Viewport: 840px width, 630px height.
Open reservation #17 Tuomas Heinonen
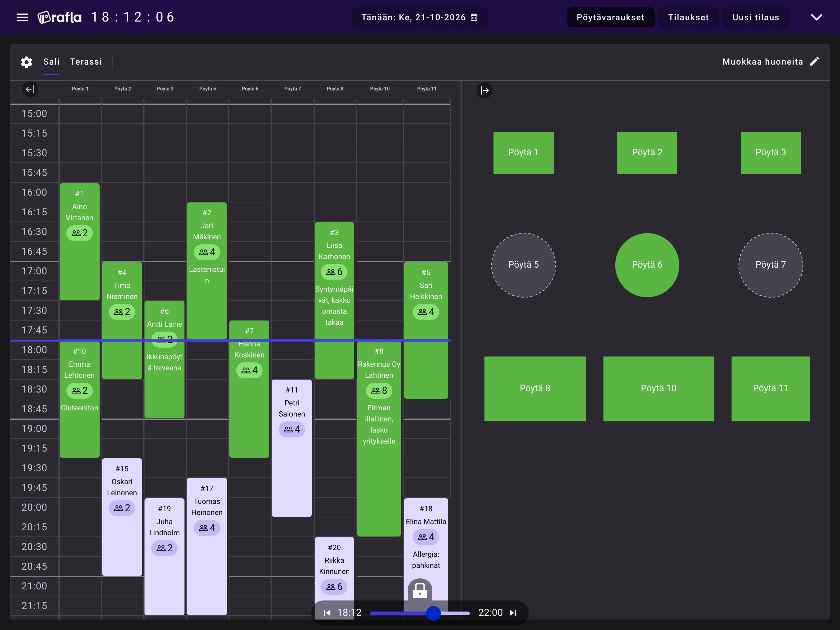[x=207, y=546]
